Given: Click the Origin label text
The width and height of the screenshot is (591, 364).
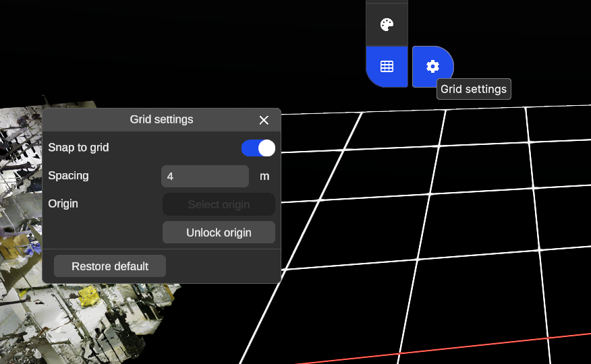Looking at the screenshot, I should point(63,204).
